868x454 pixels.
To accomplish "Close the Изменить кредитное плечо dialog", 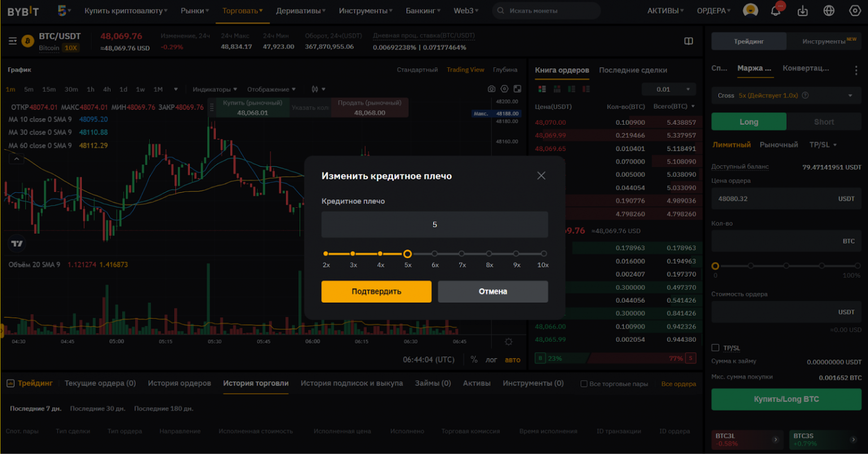I will tap(541, 176).
